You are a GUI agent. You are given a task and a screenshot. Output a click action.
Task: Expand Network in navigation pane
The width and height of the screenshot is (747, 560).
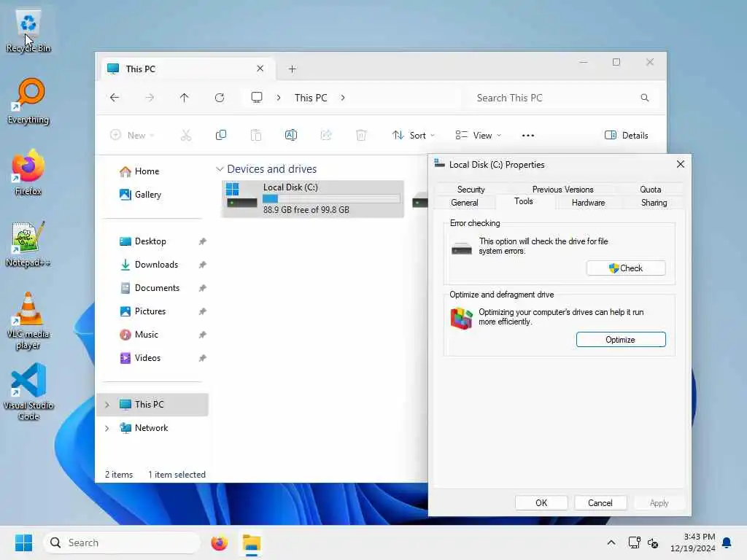click(x=107, y=427)
